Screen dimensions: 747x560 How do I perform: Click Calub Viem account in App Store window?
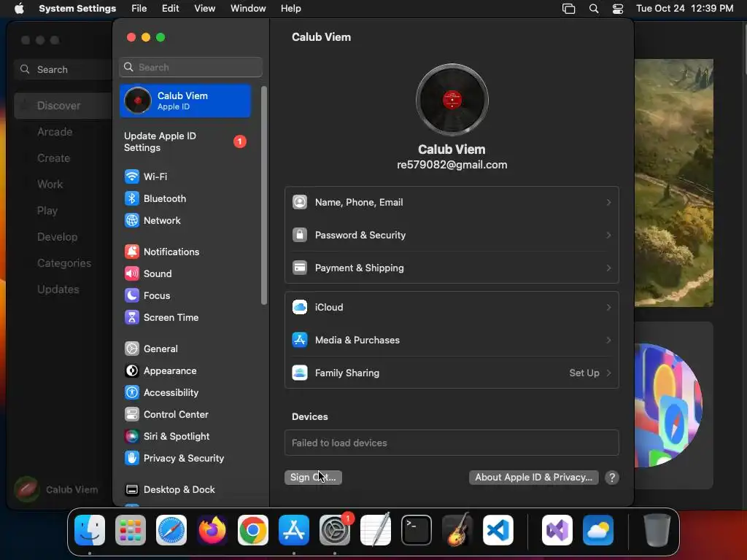coord(56,489)
